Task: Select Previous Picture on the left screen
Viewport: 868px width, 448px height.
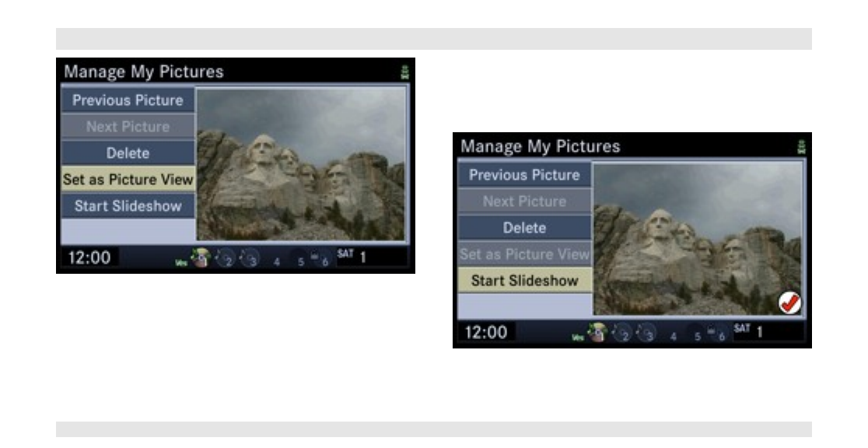Action: coord(128,100)
